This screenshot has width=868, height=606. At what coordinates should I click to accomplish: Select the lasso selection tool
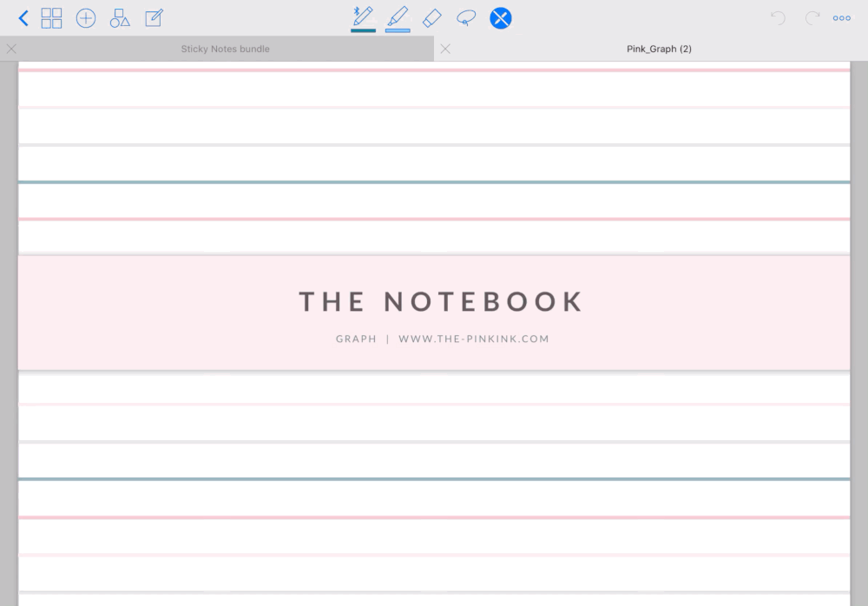(466, 17)
